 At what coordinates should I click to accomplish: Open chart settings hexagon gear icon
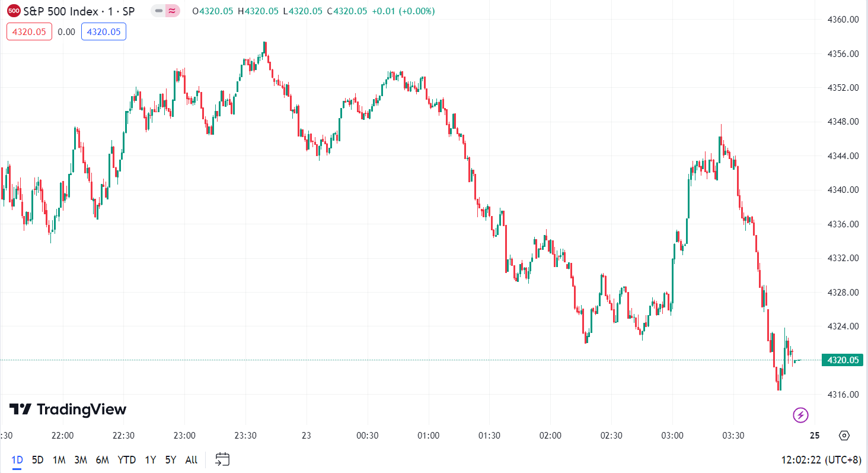coord(844,435)
